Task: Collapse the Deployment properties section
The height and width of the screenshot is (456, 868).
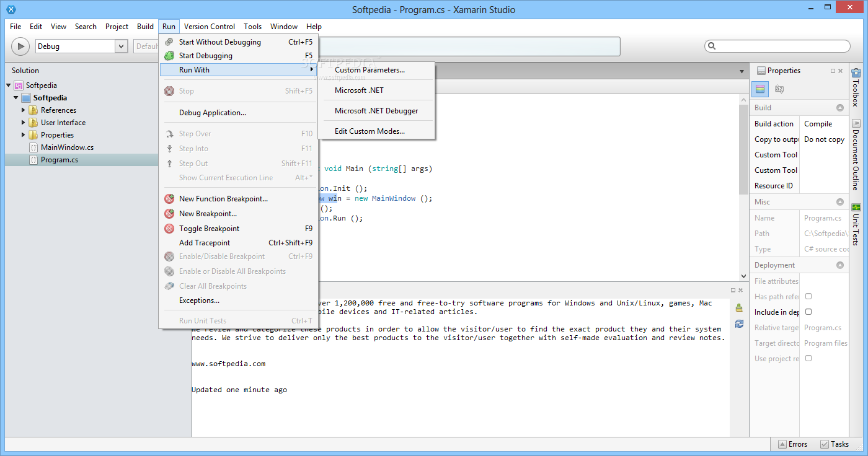Action: tap(840, 265)
